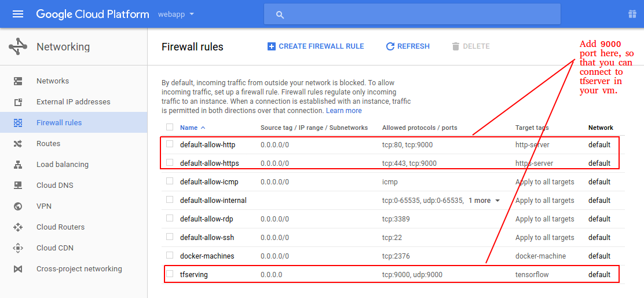Check the default-allow-internal rule checkbox
Image resolution: width=644 pixels, height=298 pixels.
170,199
